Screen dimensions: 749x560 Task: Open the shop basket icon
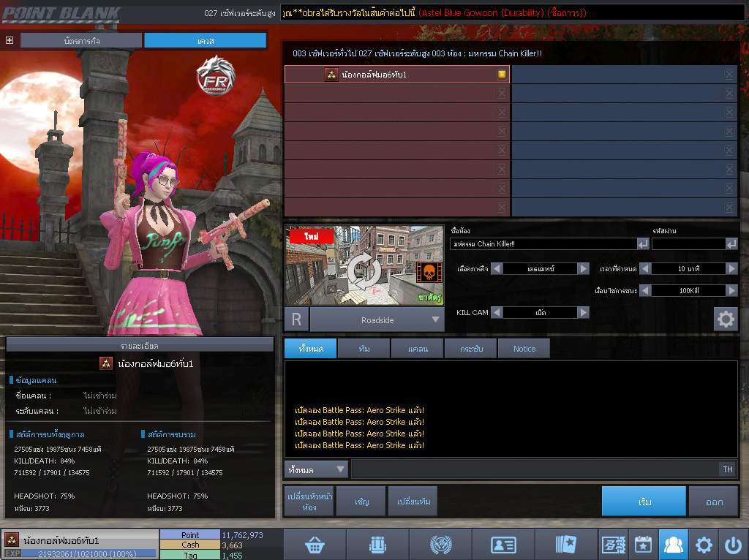tap(315, 545)
